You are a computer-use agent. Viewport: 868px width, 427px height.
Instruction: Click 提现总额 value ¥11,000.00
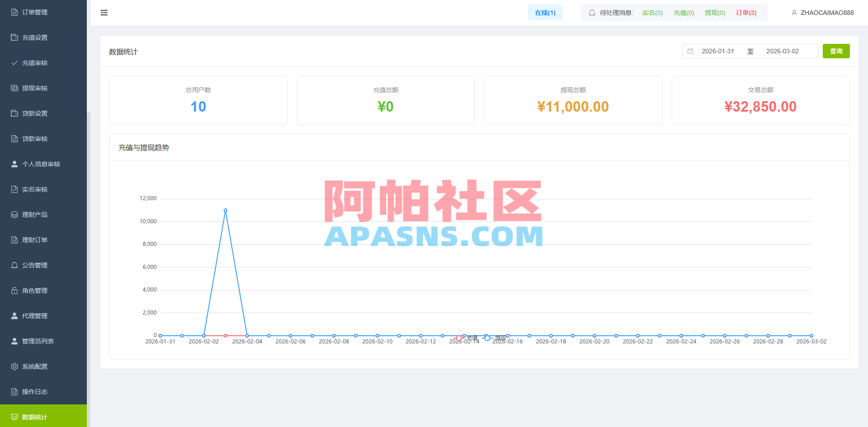click(573, 107)
